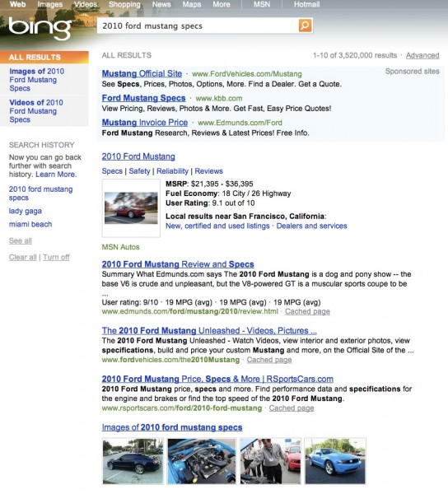Select Videos of 2010 Ford Mustang Specs
Viewport: 448px width, 494px height.
pyautogui.click(x=36, y=111)
